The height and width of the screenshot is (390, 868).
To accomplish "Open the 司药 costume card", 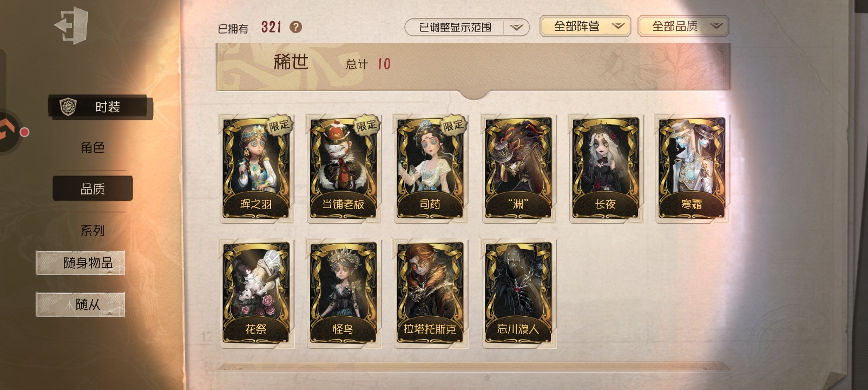I will pos(430,168).
